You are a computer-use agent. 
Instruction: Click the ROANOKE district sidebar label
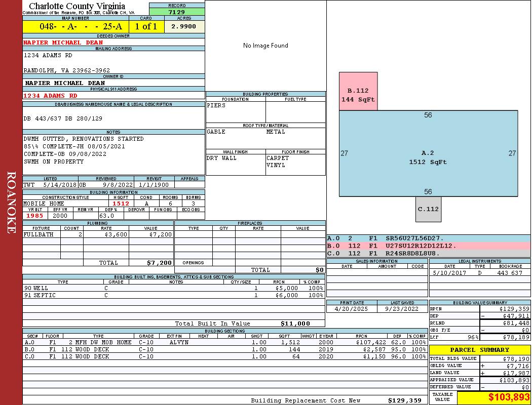tap(11, 202)
